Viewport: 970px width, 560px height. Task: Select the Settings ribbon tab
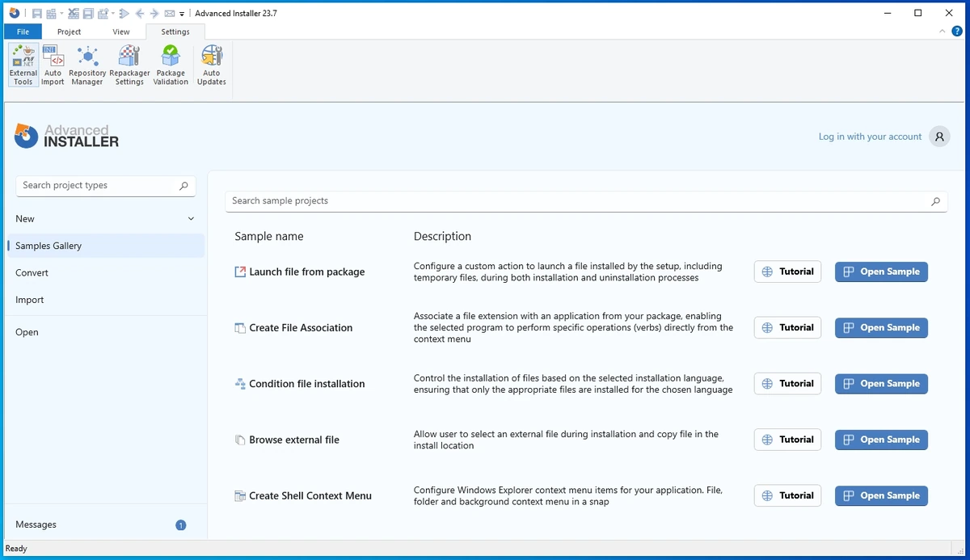(x=175, y=32)
